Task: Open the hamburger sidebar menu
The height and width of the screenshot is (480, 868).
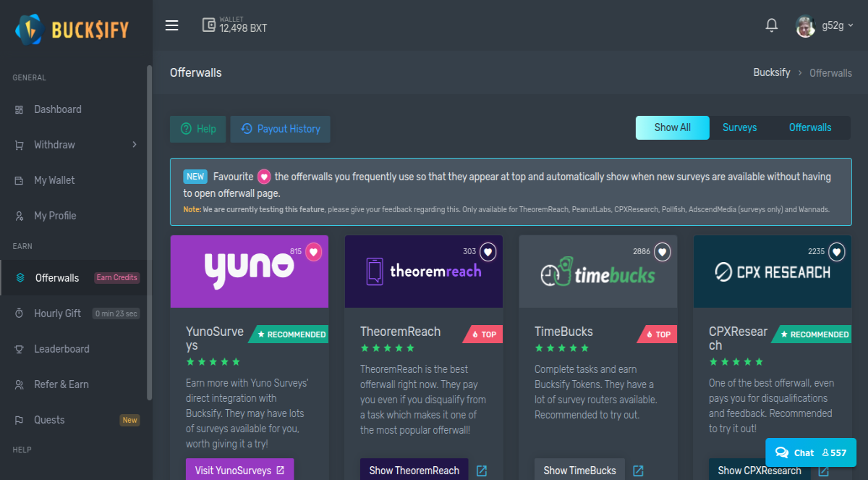Action: tap(171, 25)
